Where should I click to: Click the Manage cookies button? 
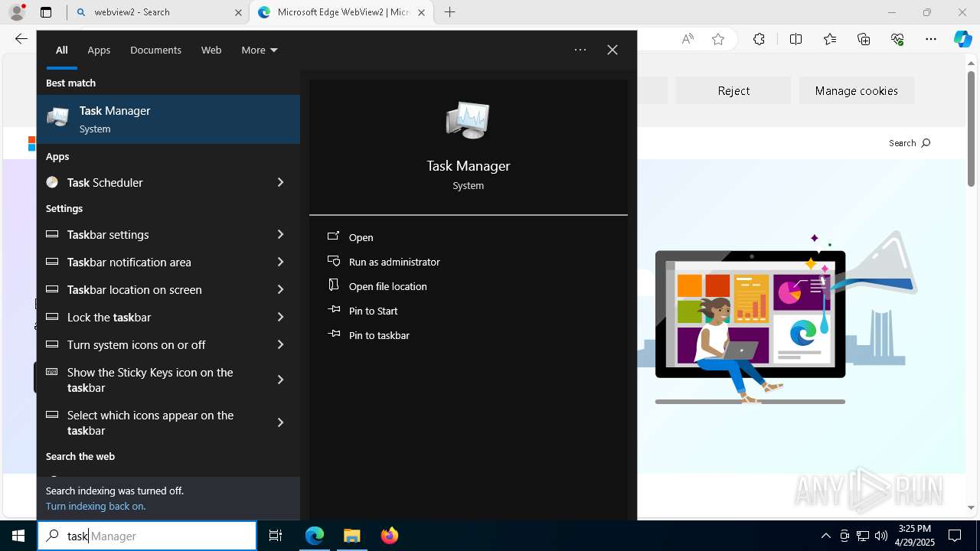[x=856, y=90]
